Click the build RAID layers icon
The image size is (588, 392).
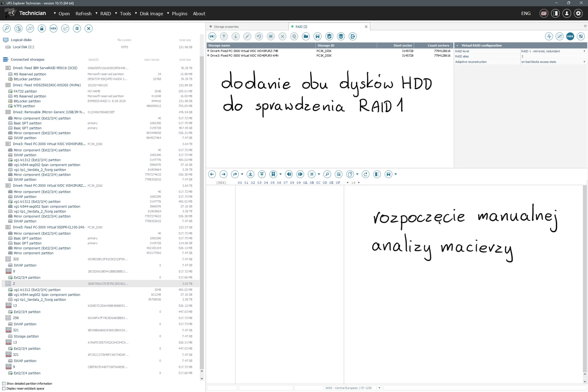[341, 36]
